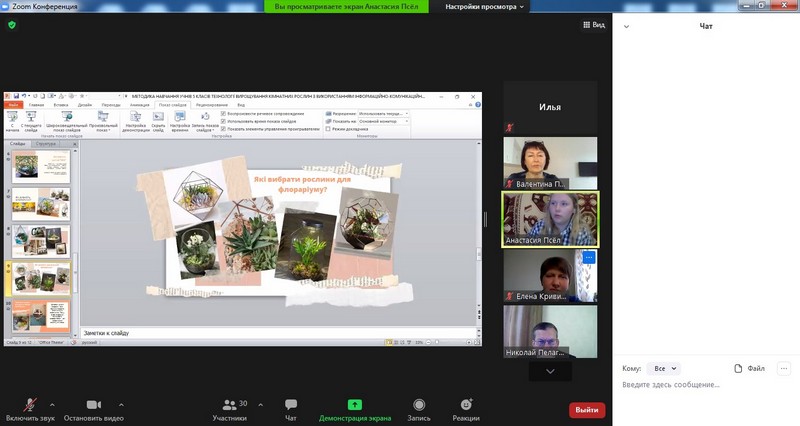This screenshot has height=426, width=800.
Task: Toggle Использовать время показа слайдов checkbox
Action: (223, 121)
